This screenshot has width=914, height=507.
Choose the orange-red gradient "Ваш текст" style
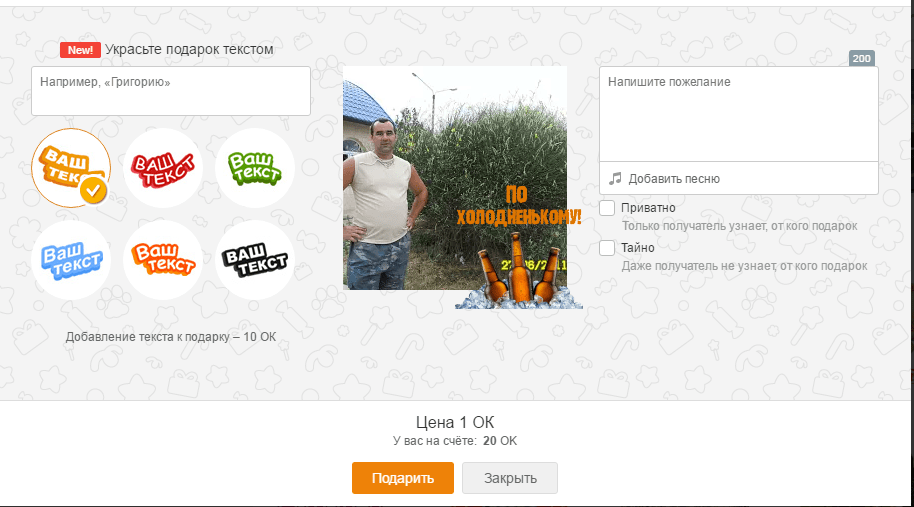click(x=163, y=260)
